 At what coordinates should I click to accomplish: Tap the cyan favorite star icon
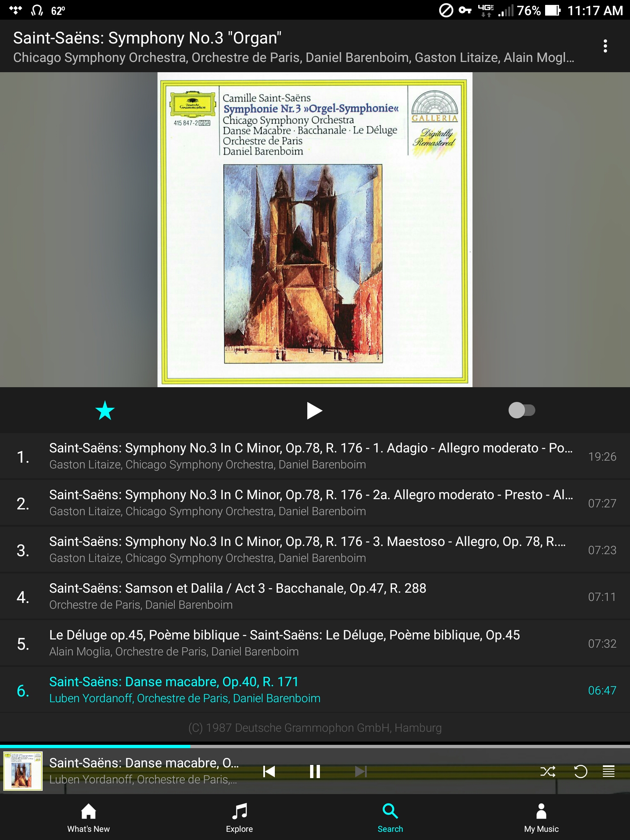pos(105,411)
